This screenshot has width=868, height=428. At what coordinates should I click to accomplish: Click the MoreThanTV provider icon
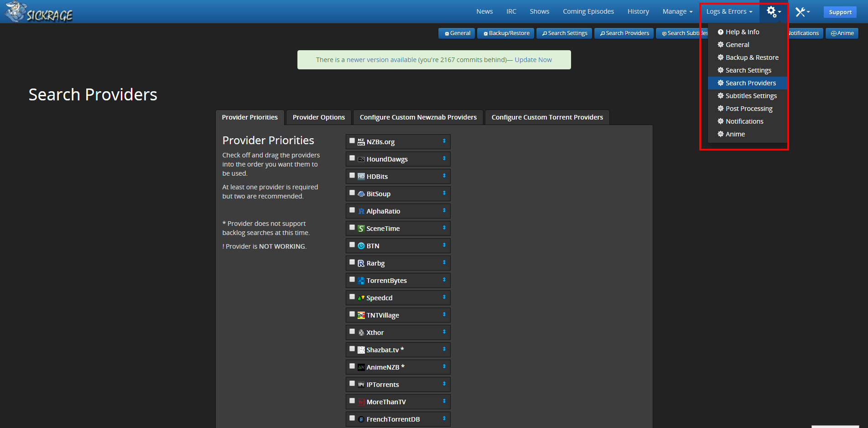[x=361, y=402]
